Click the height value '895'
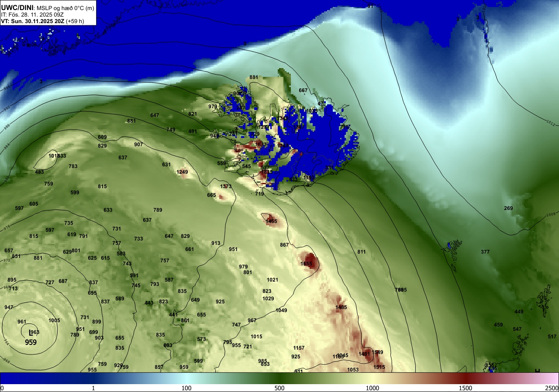Viewport: 559px width, 392px height. pos(12,280)
